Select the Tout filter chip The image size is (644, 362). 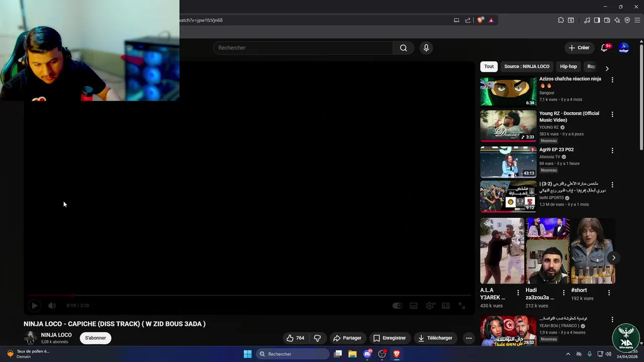point(489,66)
